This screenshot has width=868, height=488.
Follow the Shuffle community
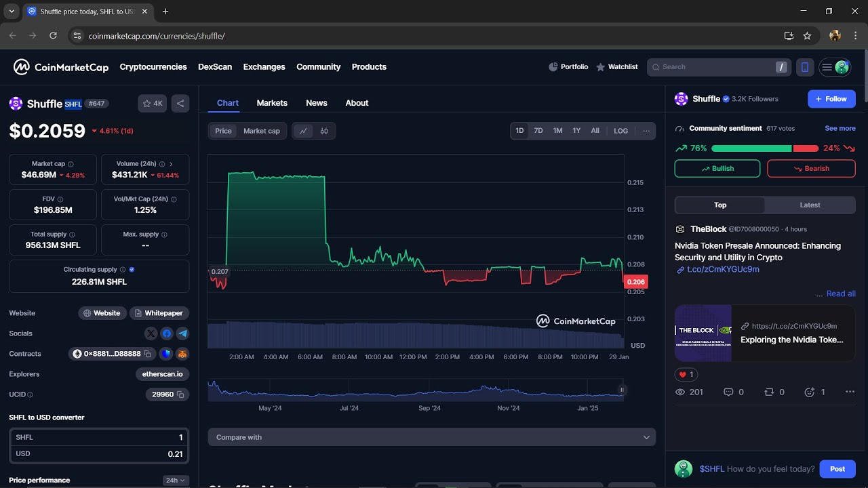831,99
